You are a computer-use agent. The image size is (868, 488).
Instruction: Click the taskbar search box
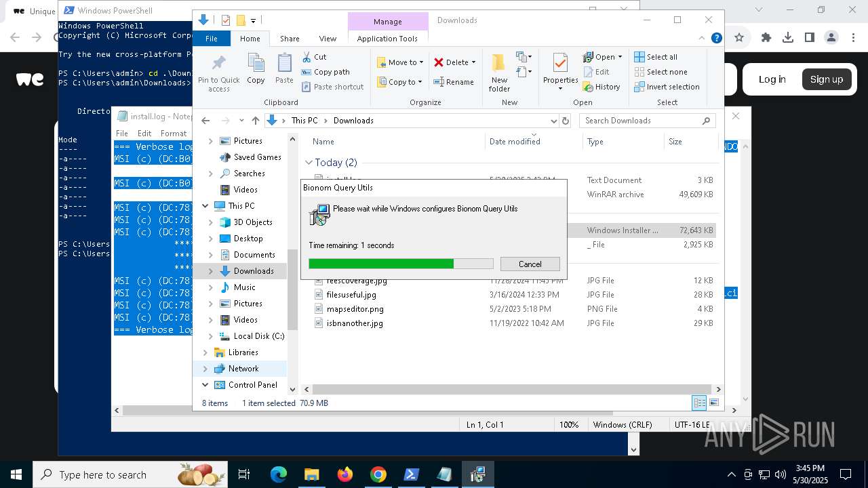(130, 474)
